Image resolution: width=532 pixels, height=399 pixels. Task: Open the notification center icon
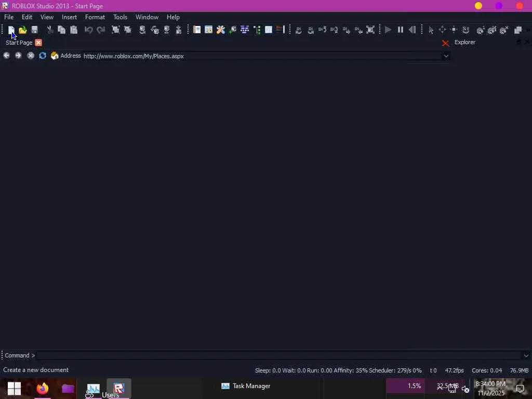[x=520, y=389]
